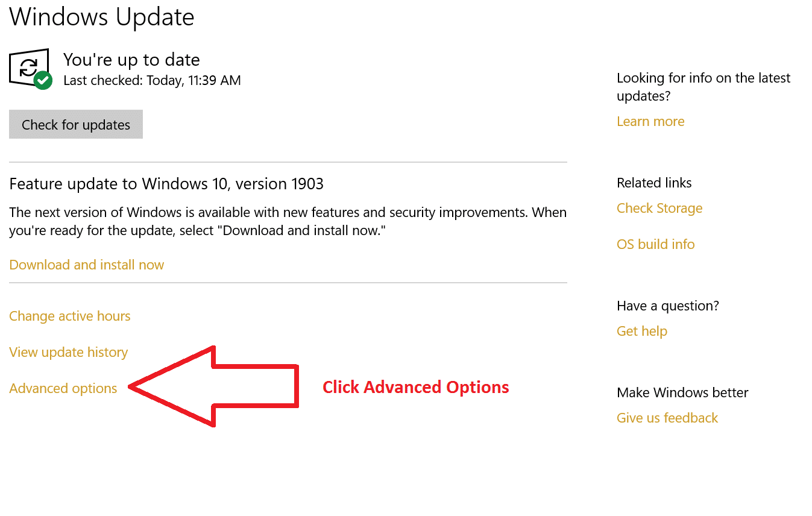Click Give us feedback

coord(667,417)
